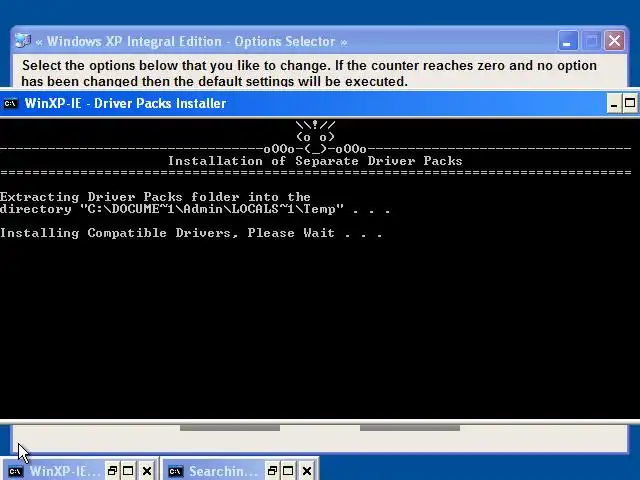Click the Driver Packs Installer title bar
640x480 pixels.
[x=302, y=103]
